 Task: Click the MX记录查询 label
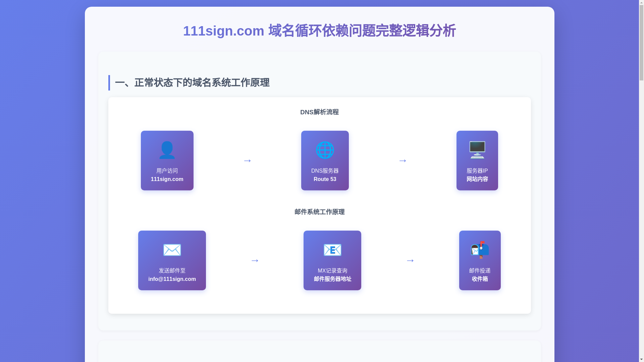tap(332, 271)
